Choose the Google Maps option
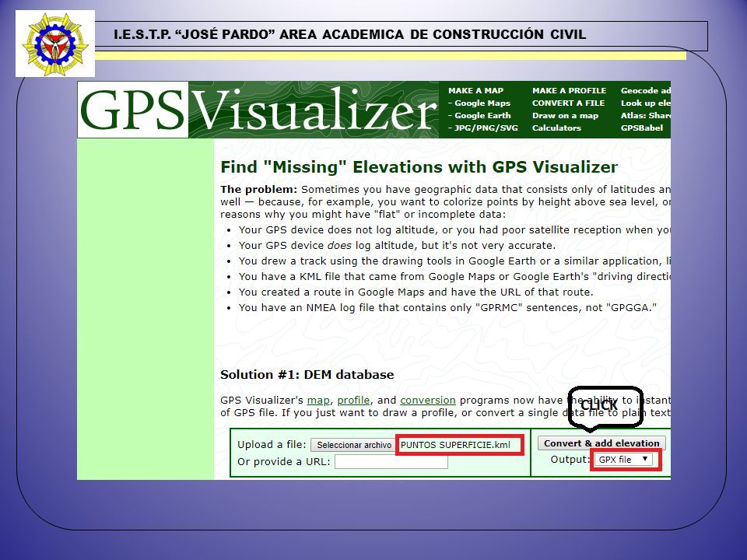 pos(479,103)
